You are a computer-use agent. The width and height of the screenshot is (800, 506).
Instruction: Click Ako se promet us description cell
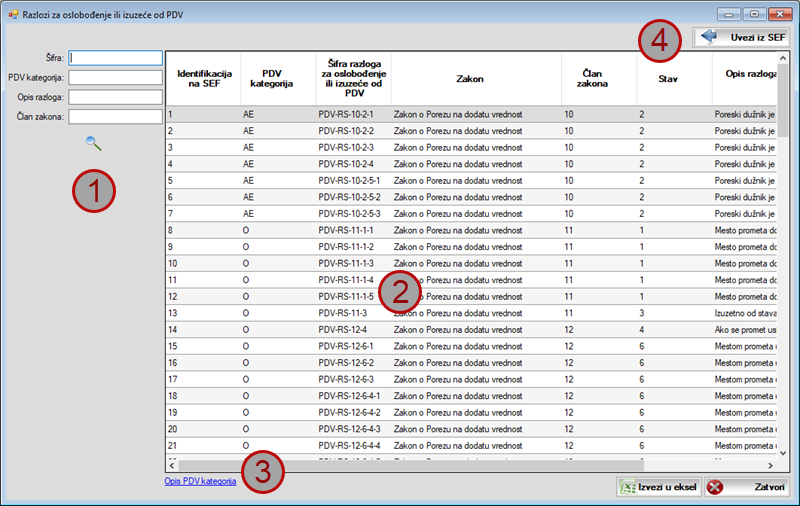[745, 330]
